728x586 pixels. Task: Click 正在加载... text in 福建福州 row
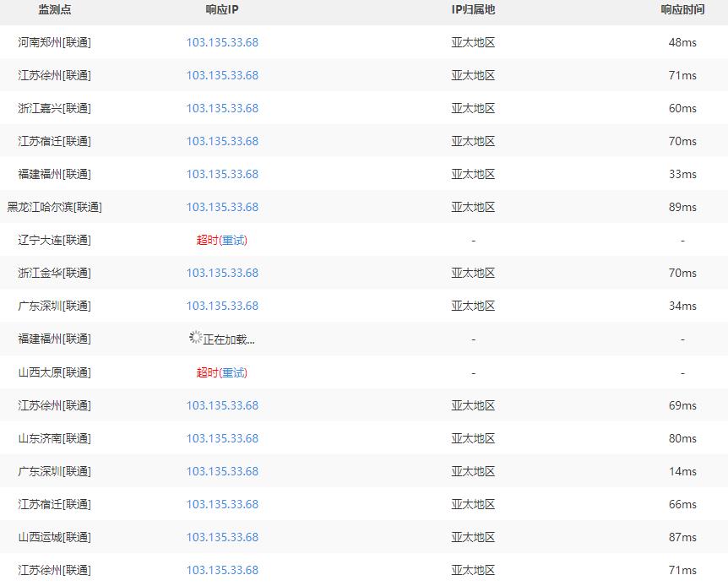pyautogui.click(x=229, y=340)
